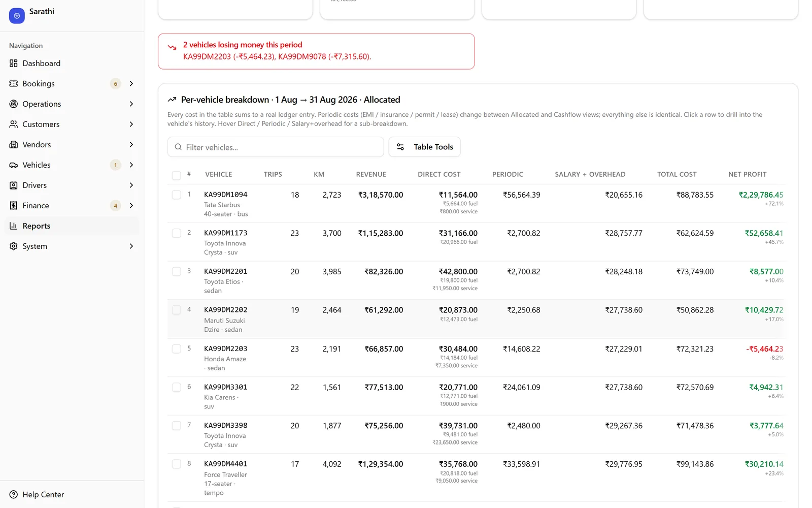Click the downward trend icon in loss alert

coord(172,47)
